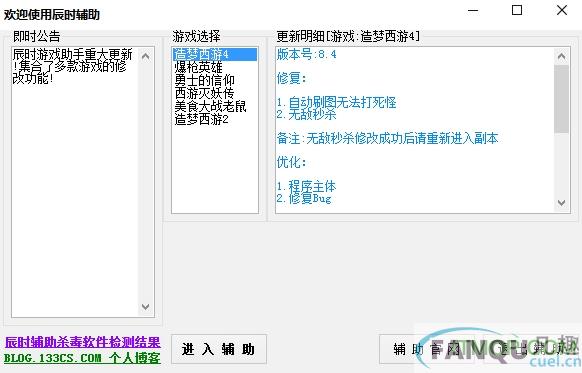Click the down arrow of announcement scrollbar
Image resolution: width=582 pixels, height=373 pixels.
(x=146, y=307)
